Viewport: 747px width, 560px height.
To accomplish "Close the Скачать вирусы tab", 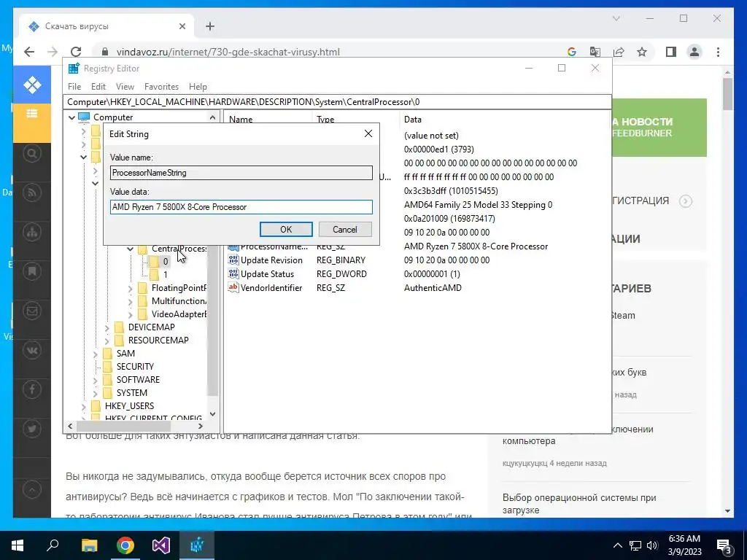I will coord(182,26).
